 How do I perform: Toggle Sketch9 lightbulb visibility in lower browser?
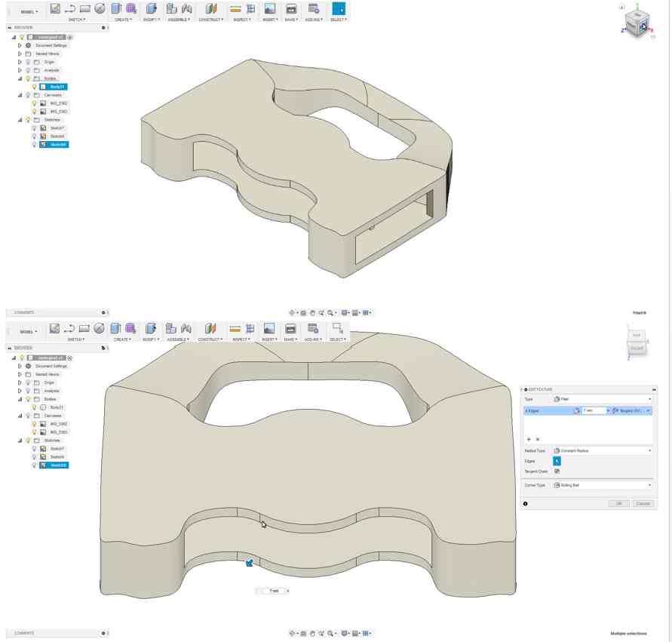34,465
